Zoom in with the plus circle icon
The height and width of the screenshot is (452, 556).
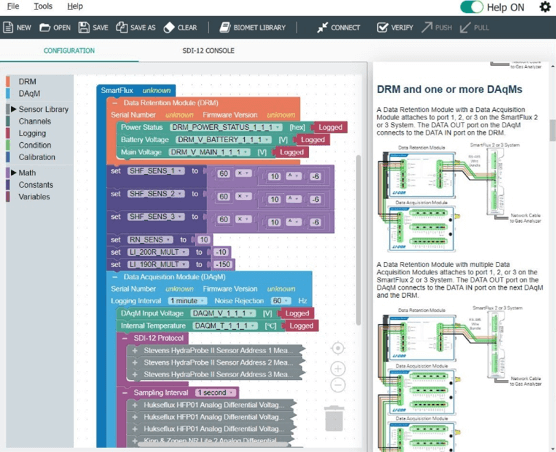click(338, 369)
